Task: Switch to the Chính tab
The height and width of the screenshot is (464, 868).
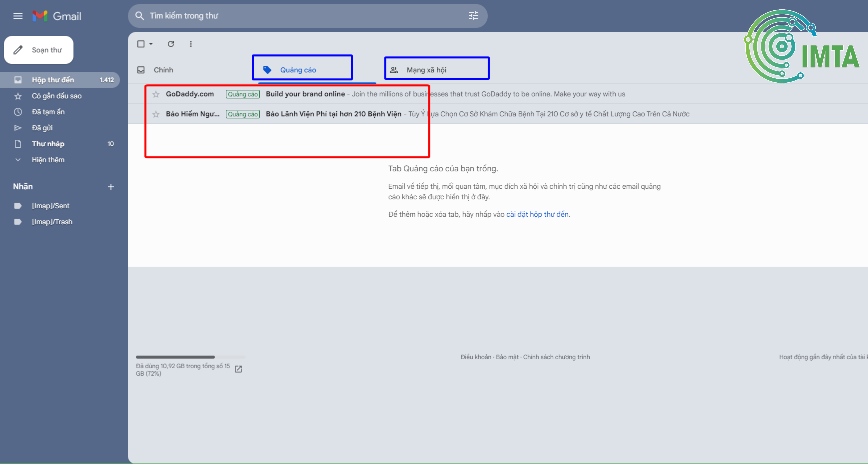Action: 163,70
